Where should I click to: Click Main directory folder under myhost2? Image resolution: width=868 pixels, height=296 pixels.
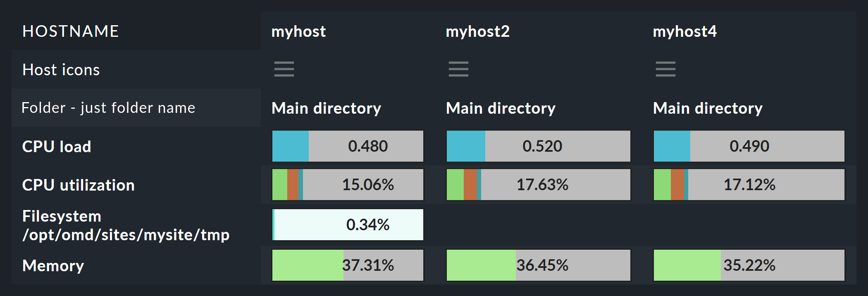pyautogui.click(x=501, y=108)
